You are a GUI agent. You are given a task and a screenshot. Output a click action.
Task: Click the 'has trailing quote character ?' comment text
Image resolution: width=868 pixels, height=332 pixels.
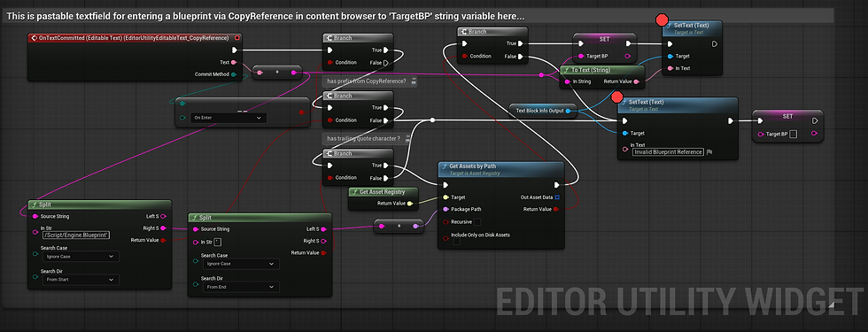point(363,138)
